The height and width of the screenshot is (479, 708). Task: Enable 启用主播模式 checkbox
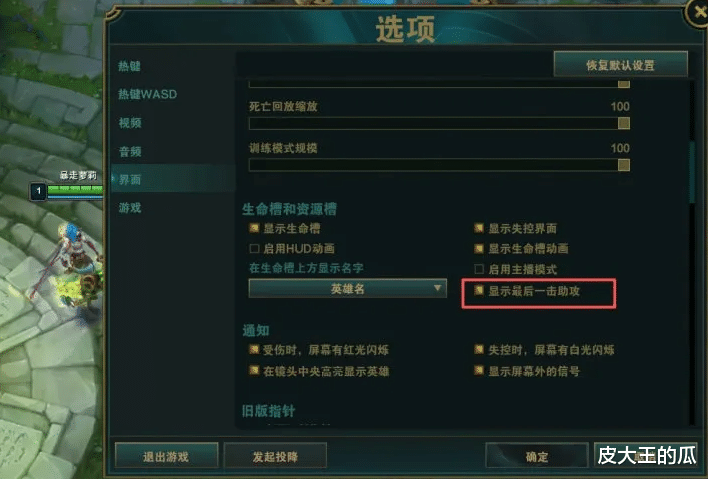coord(479,269)
